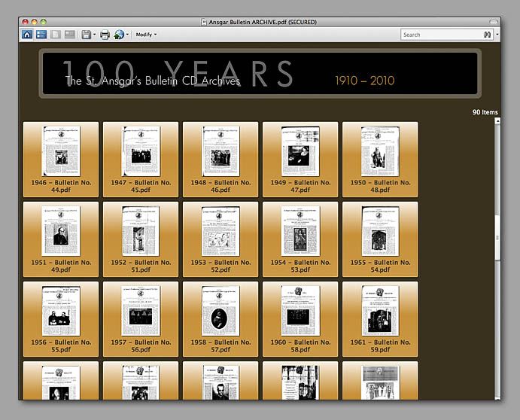Click the Print icon
Image resolution: width=520 pixels, height=420 pixels.
[x=105, y=35]
